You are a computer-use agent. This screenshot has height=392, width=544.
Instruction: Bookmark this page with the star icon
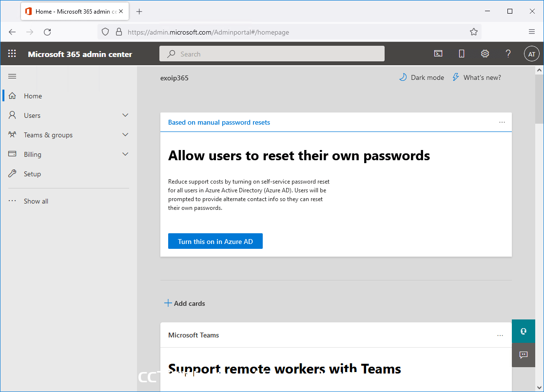click(474, 32)
